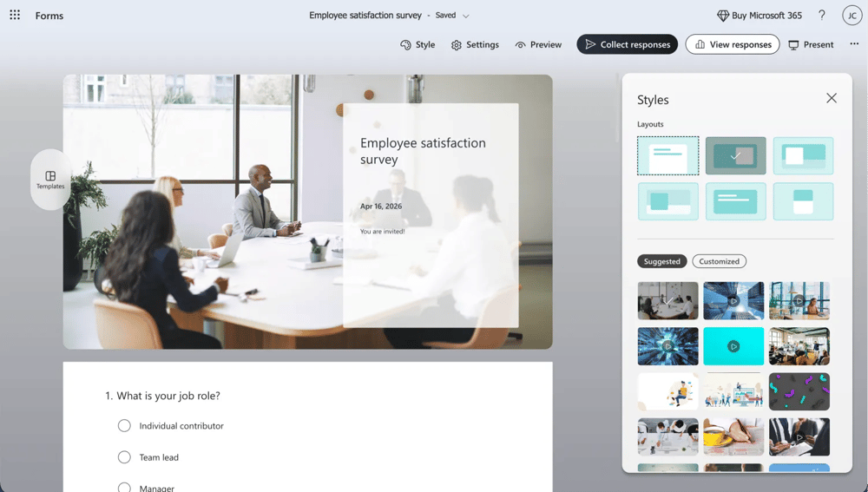Choose the Team lead radio option

click(x=124, y=457)
